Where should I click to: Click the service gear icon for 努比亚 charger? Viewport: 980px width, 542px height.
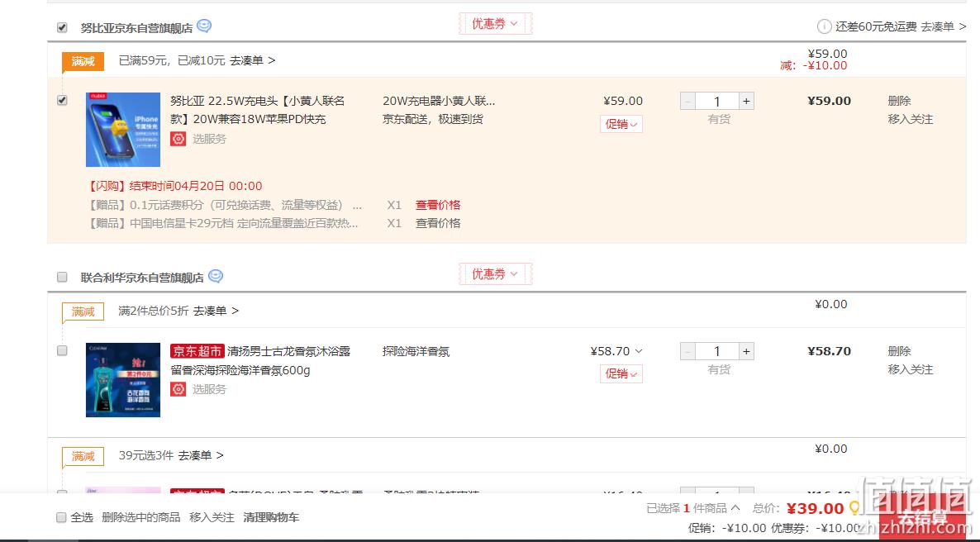click(x=178, y=139)
